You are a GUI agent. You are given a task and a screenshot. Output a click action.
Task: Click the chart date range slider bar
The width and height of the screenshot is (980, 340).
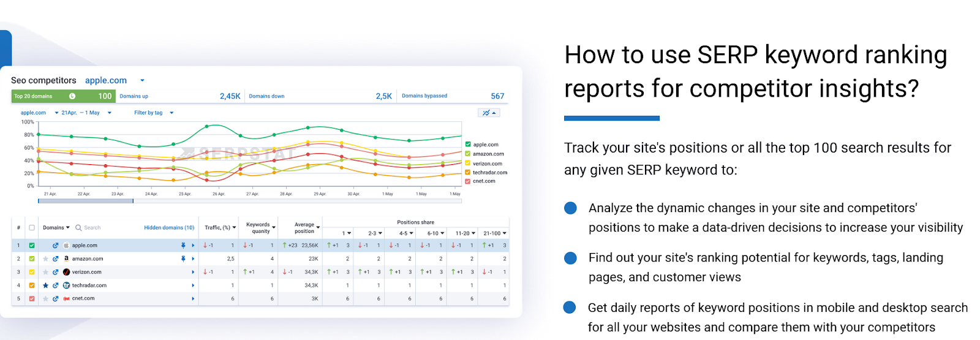click(250, 201)
